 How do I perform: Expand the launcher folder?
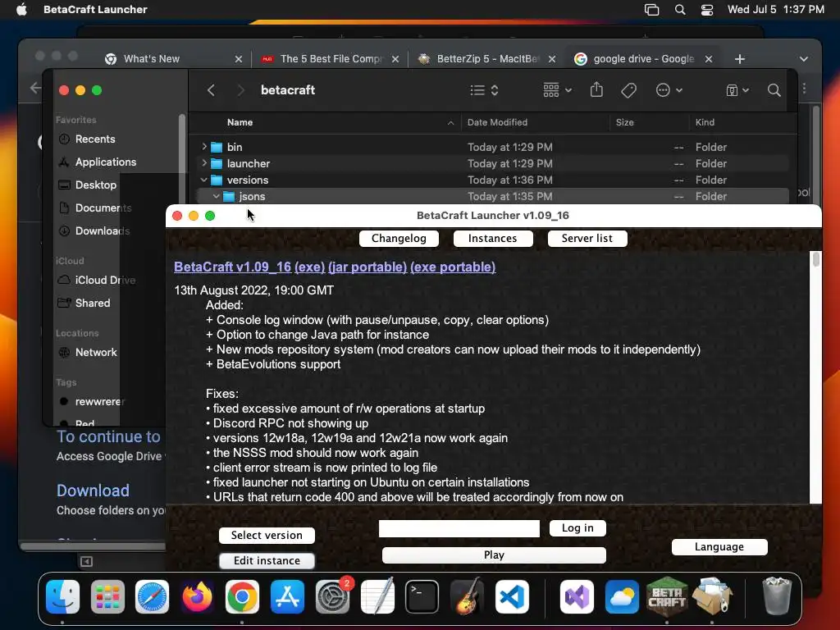(204, 163)
